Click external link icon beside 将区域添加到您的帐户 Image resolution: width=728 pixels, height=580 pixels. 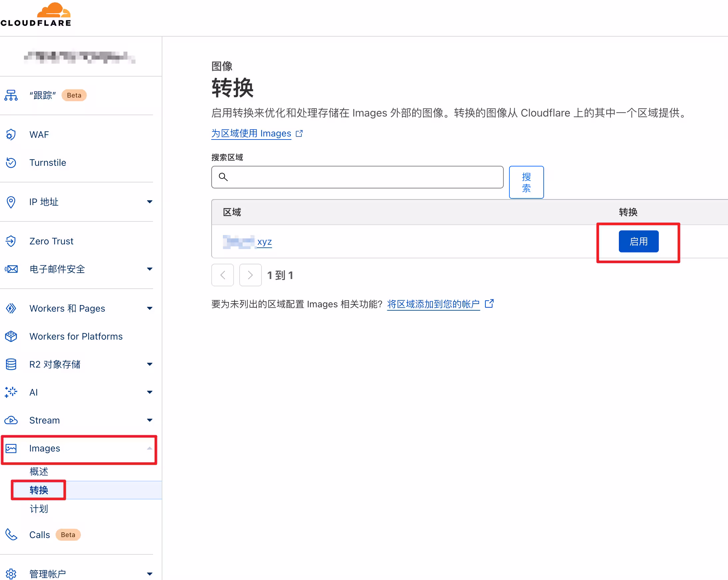489,304
